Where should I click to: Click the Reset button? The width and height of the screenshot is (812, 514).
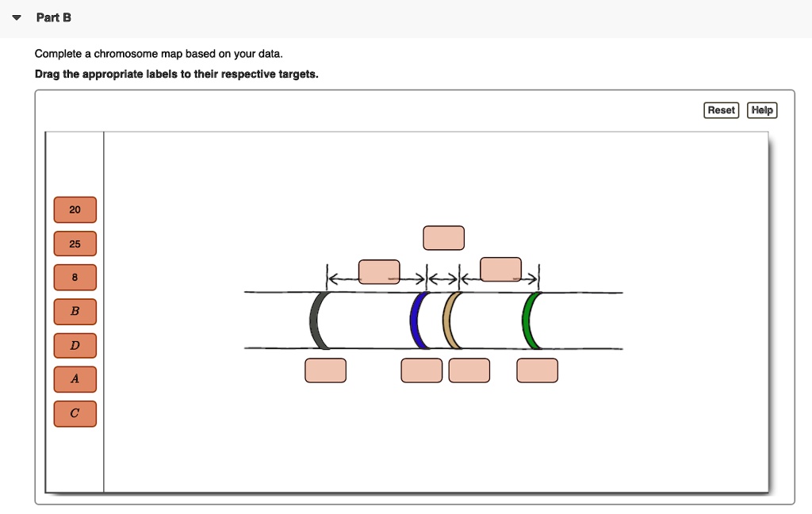(721, 110)
